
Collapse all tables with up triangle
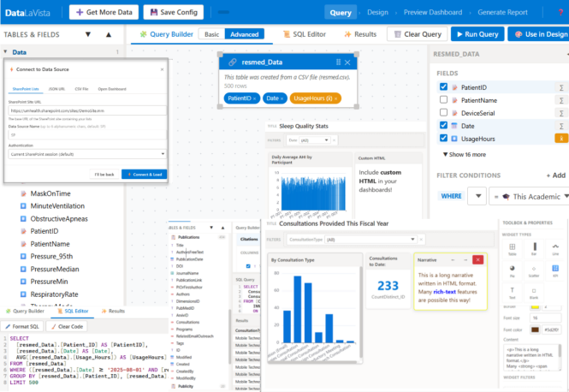[x=109, y=34]
